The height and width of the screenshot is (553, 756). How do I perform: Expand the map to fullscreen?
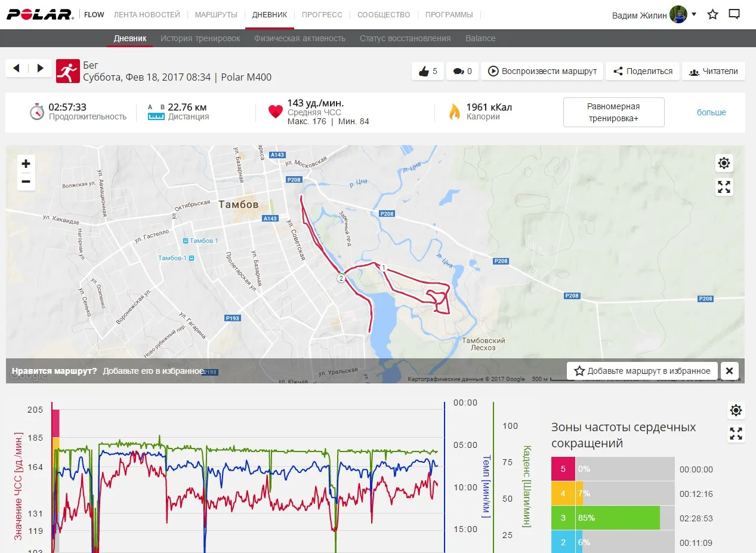point(724,187)
